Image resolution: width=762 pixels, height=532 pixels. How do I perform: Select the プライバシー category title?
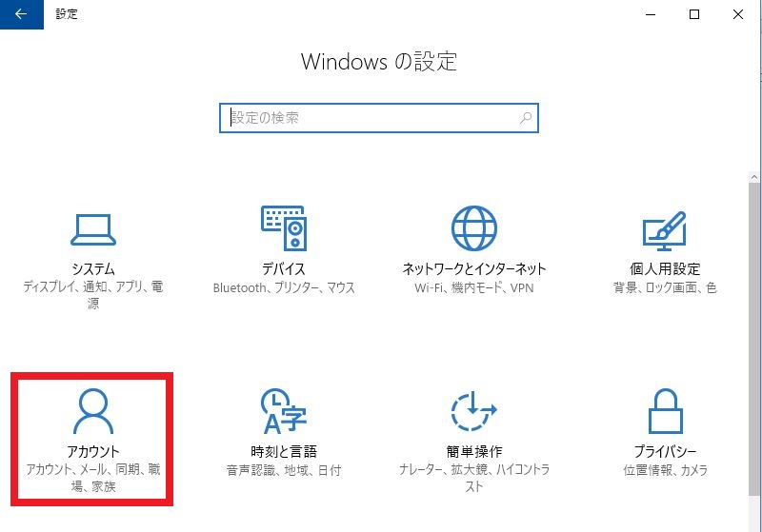click(665, 451)
